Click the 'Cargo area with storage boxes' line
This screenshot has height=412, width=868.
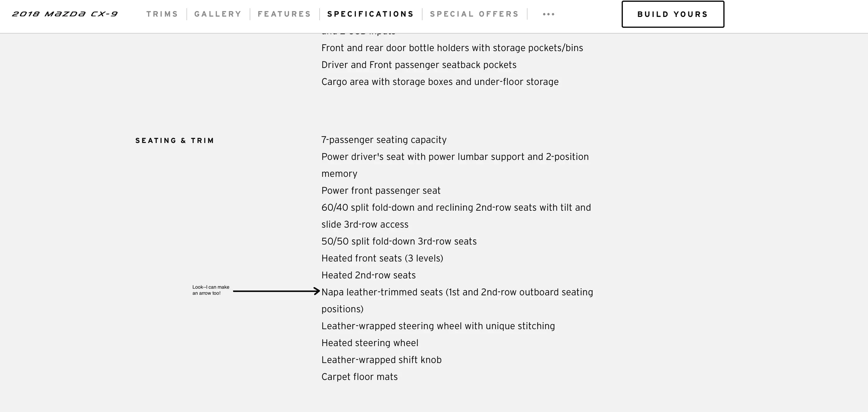440,82
